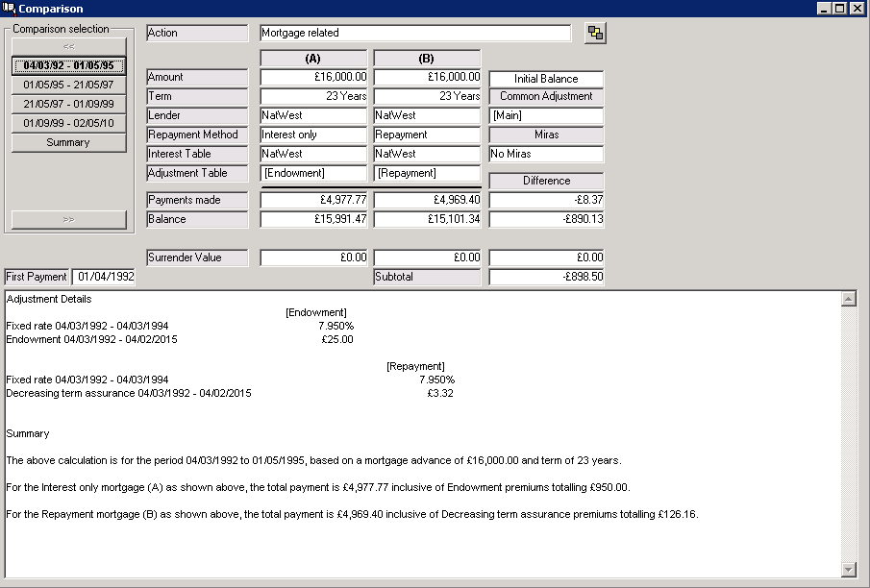The width and height of the screenshot is (870, 588).
Task: Click the [Main] common adjustment field
Action: click(546, 116)
